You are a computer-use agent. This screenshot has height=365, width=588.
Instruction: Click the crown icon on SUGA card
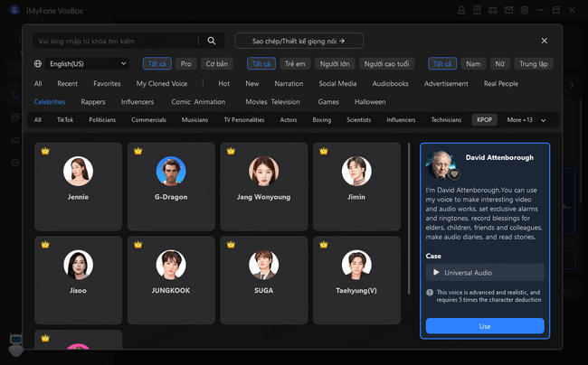231,245
